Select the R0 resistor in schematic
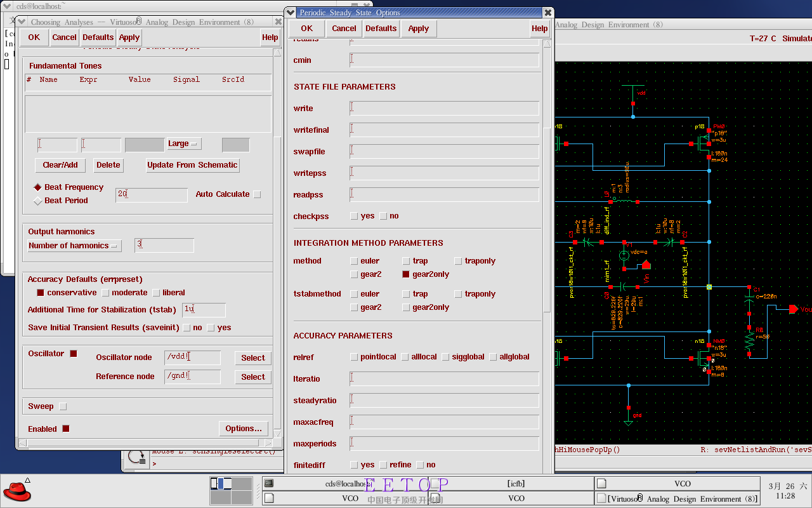Viewport: 812px width, 508px height. tap(750, 341)
